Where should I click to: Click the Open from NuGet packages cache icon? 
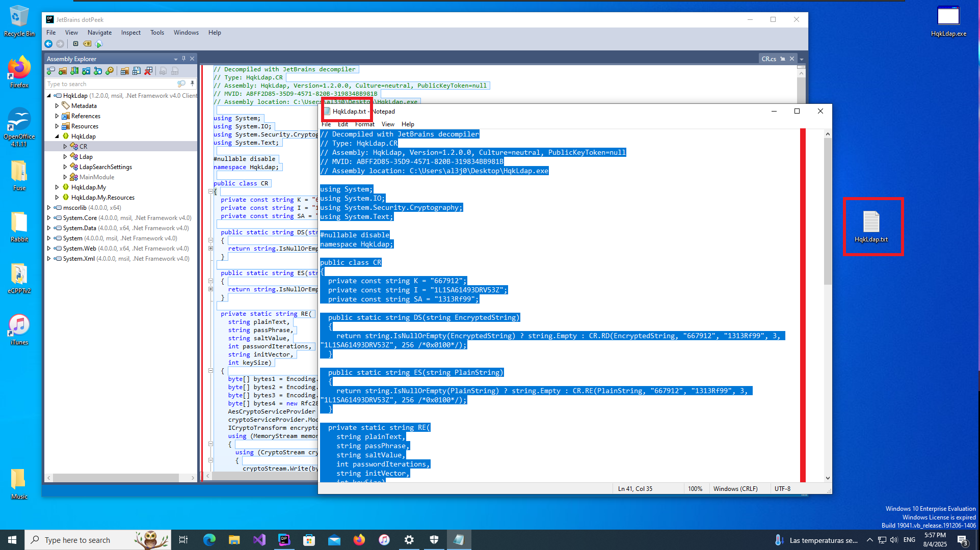click(86, 71)
